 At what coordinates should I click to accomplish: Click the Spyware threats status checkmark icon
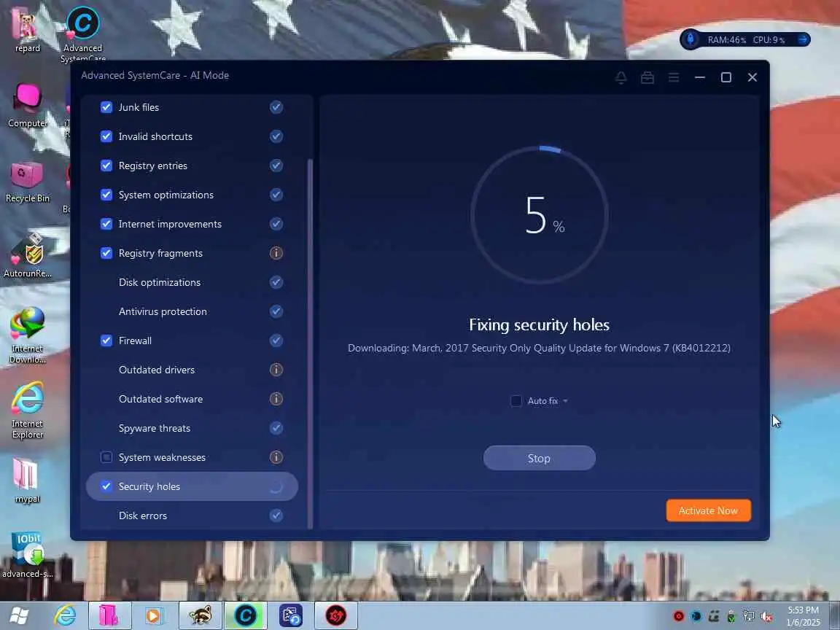[276, 428]
